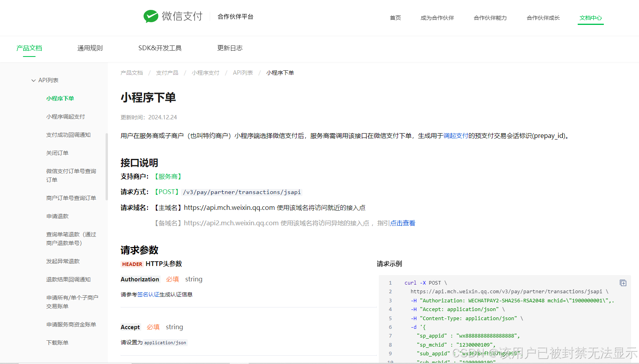The height and width of the screenshot is (364, 639).
Task: Open 申请服务商资金账单 in the sidebar
Action: pyautogui.click(x=71, y=324)
